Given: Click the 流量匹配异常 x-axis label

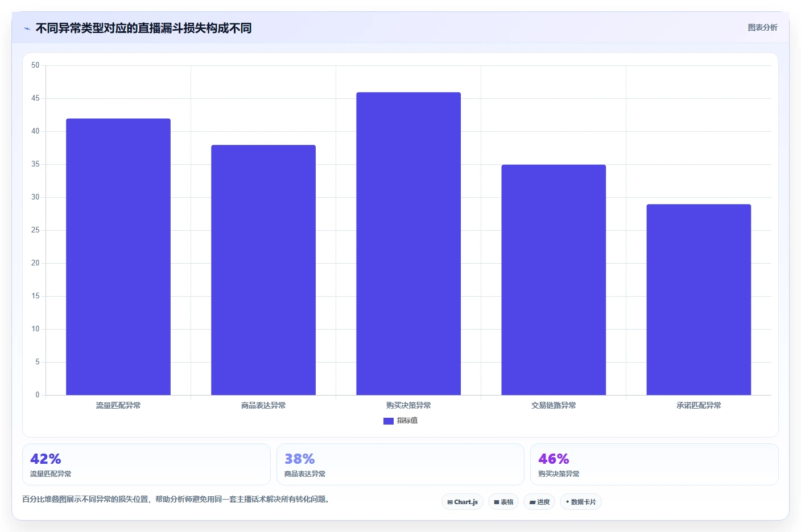Looking at the screenshot, I should pyautogui.click(x=118, y=405).
